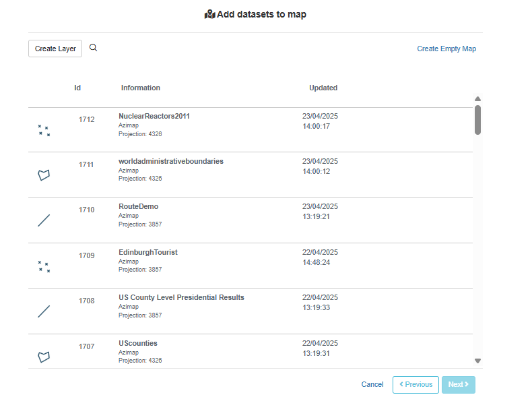Screen dimensions: 532x397
Task: Click the NuclearReactors2011 points icon
Action: click(x=44, y=130)
